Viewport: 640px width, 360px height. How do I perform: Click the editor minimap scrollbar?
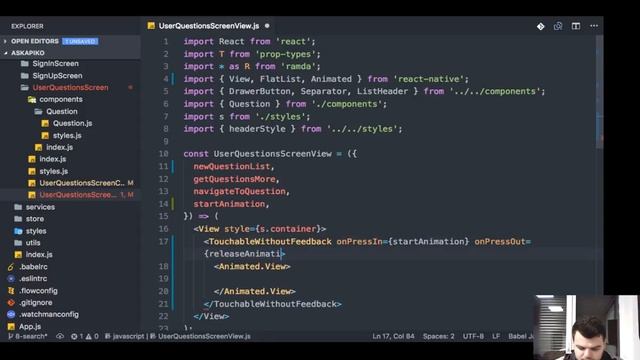(599, 92)
